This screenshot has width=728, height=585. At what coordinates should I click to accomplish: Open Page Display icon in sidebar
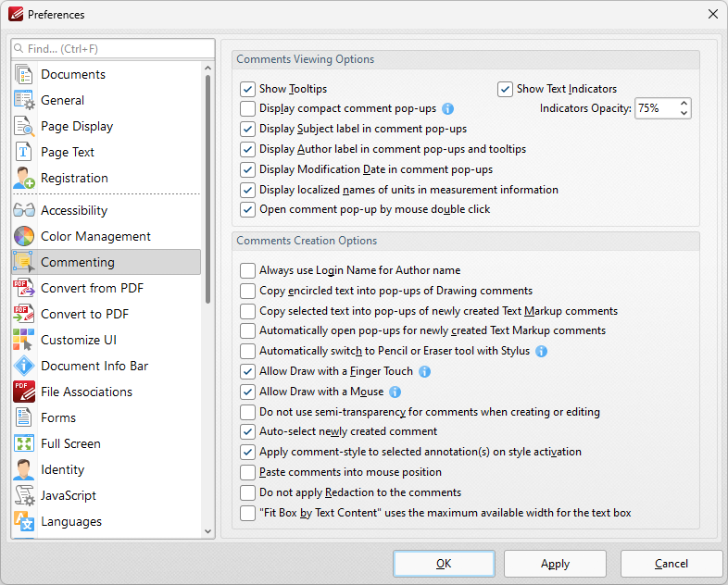click(24, 126)
